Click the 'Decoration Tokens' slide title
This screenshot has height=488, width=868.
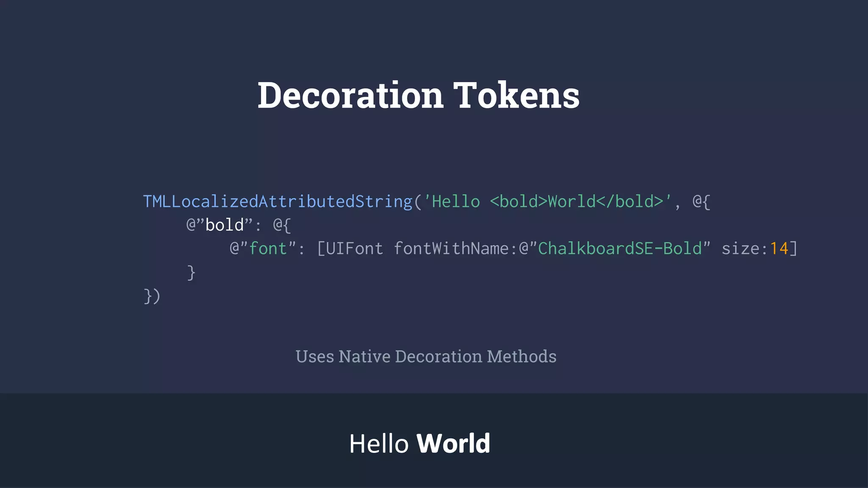pyautogui.click(x=418, y=95)
